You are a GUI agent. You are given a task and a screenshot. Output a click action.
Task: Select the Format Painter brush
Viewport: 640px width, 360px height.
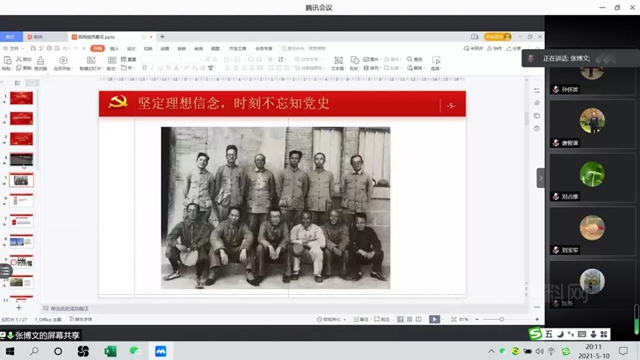point(40,63)
